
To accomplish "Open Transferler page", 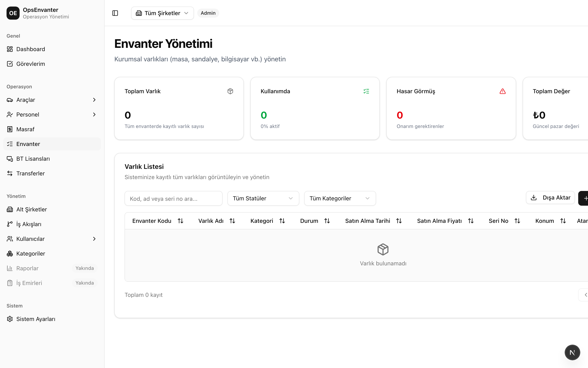I will tap(52, 173).
